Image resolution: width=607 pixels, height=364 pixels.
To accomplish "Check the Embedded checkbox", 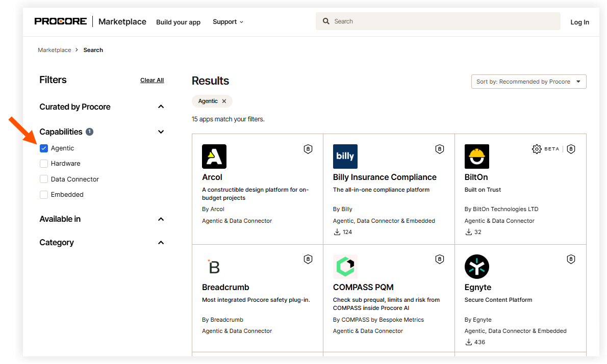I will pos(44,195).
